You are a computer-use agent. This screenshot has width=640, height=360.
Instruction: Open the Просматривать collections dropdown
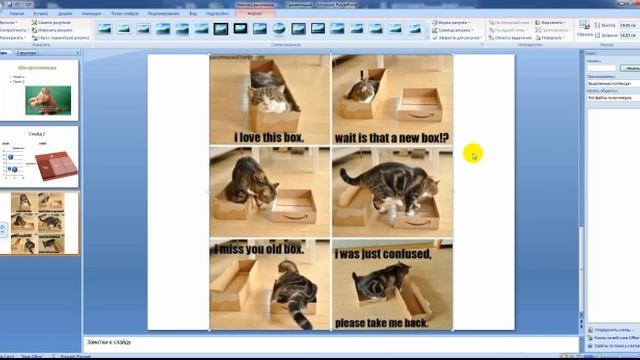coord(613,84)
